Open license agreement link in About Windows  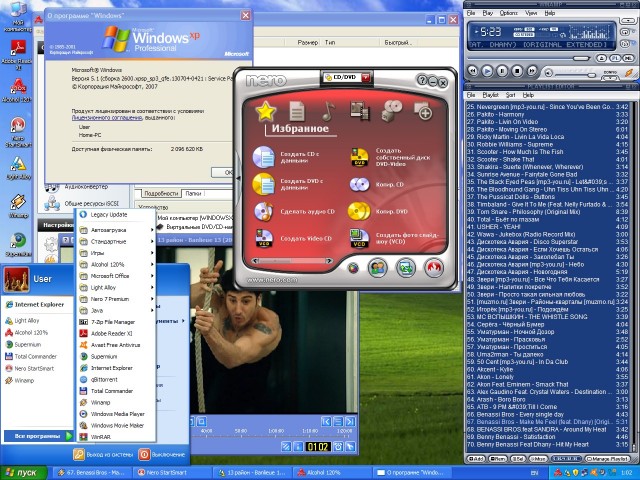(107, 118)
